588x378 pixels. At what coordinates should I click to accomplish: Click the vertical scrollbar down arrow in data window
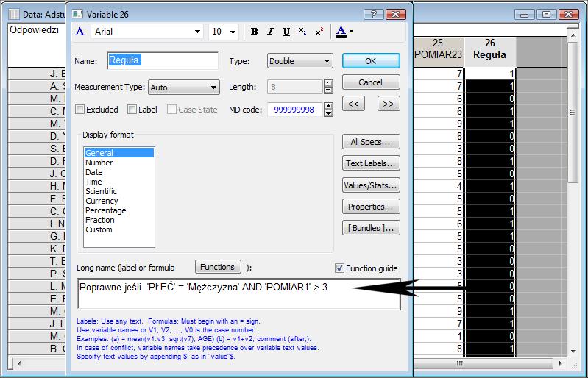click(x=573, y=351)
